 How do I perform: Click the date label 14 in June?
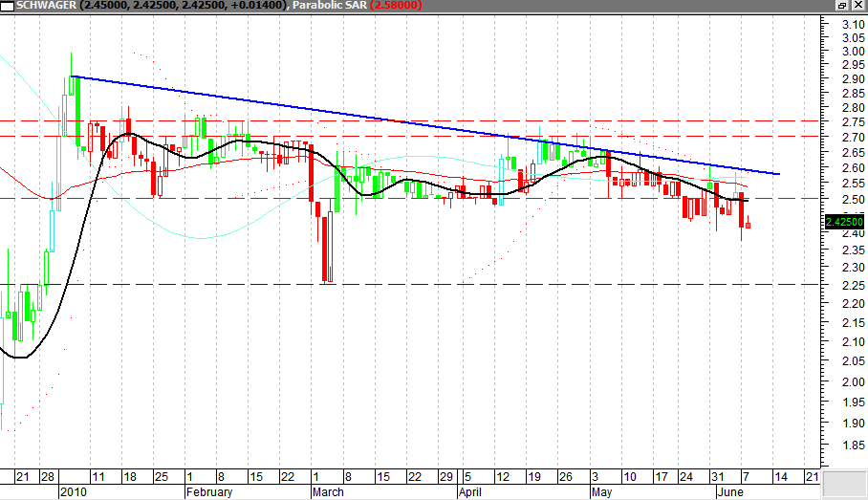pos(781,477)
